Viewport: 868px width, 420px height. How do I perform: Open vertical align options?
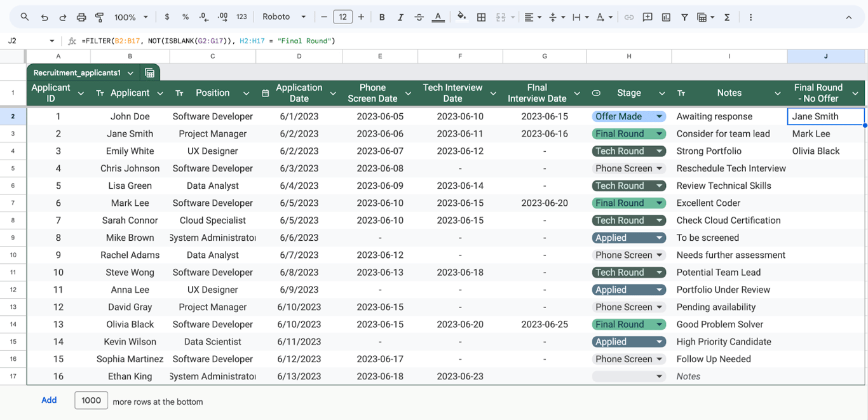tap(556, 17)
